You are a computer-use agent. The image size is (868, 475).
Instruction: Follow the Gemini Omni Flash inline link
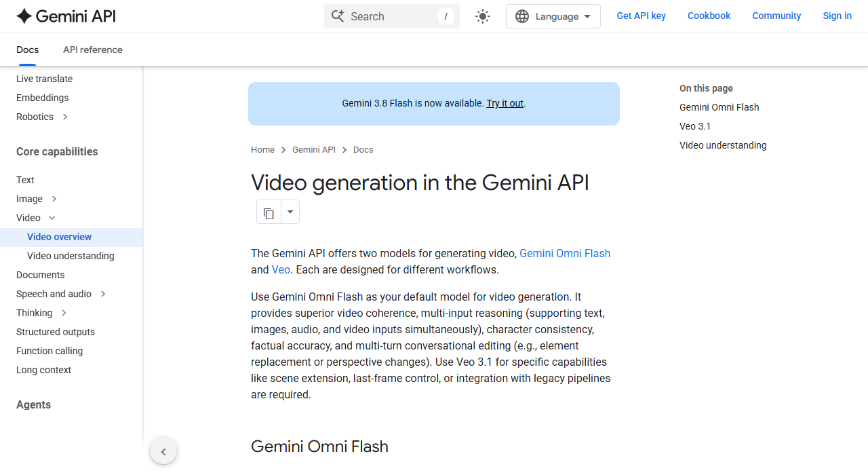click(x=565, y=253)
